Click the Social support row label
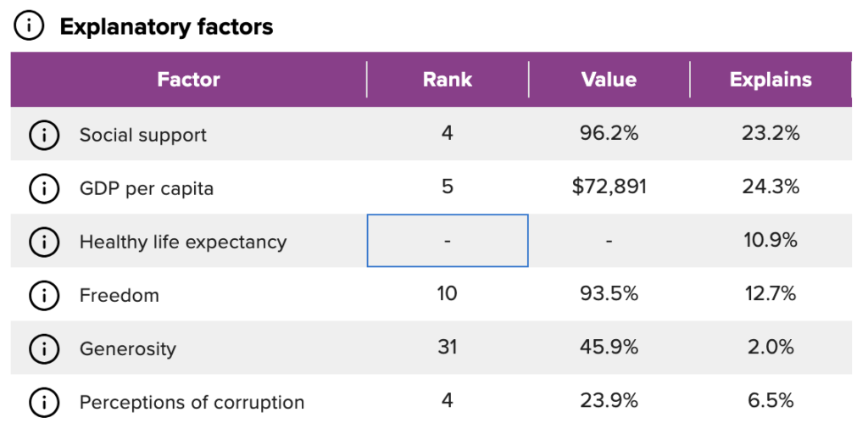 [142, 135]
